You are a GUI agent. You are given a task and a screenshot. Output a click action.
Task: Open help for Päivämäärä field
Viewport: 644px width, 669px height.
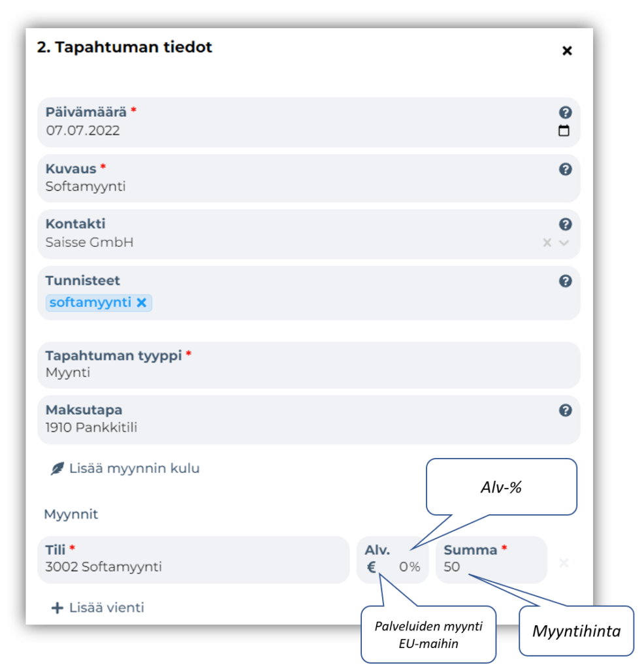(x=565, y=112)
